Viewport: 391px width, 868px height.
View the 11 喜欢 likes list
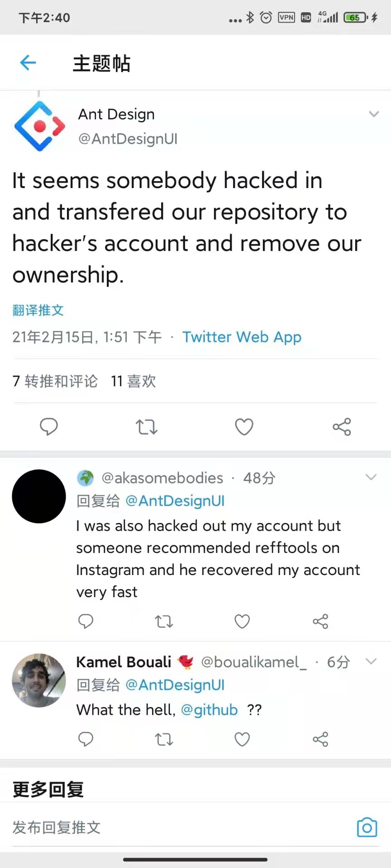pyautogui.click(x=134, y=381)
